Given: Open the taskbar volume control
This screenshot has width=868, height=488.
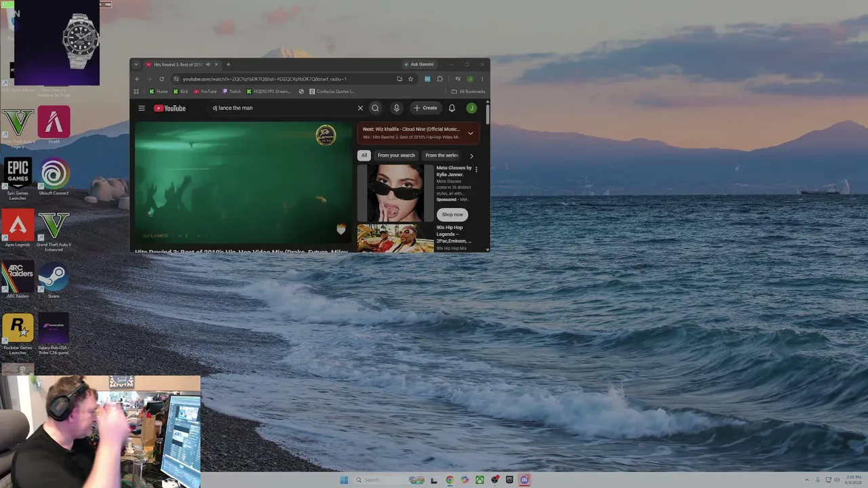Looking at the screenshot, I should 837,480.
